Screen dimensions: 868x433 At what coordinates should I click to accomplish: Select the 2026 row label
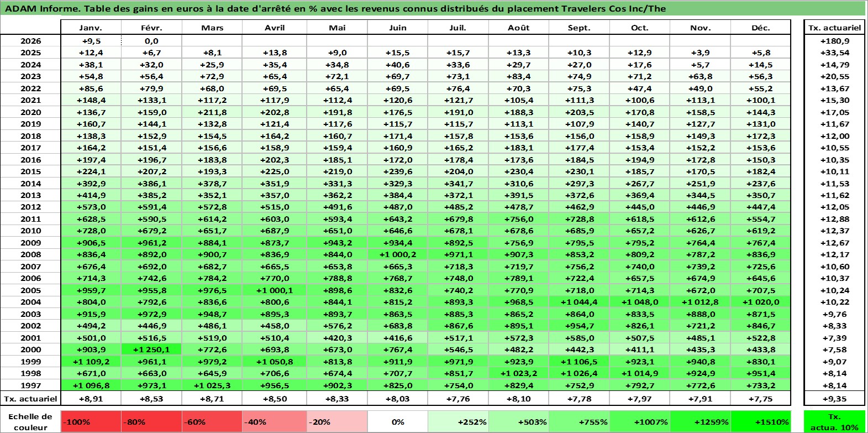tap(30, 41)
